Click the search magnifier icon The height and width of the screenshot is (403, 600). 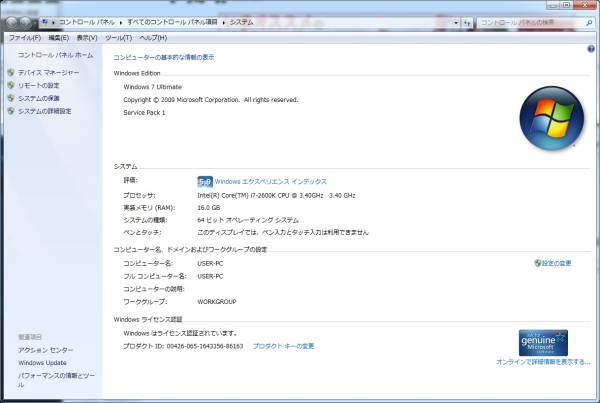589,23
